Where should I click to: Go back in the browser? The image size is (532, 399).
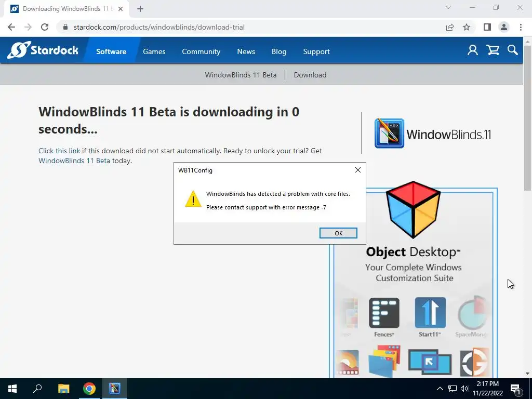(11, 27)
